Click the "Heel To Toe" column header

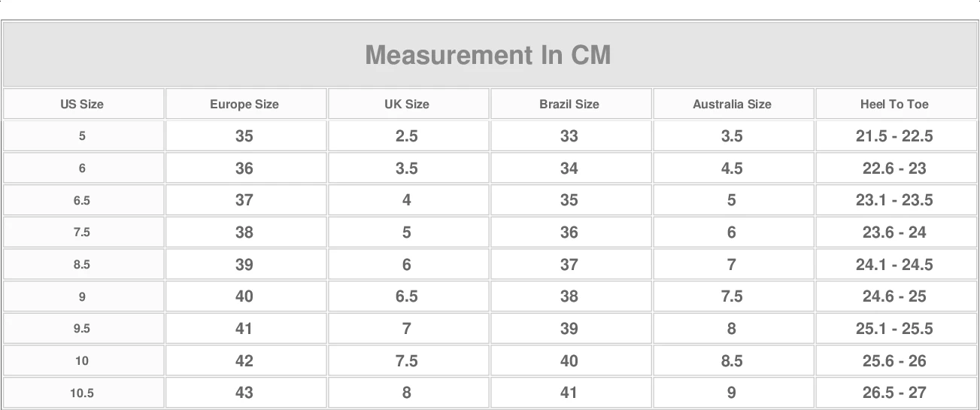[894, 105]
